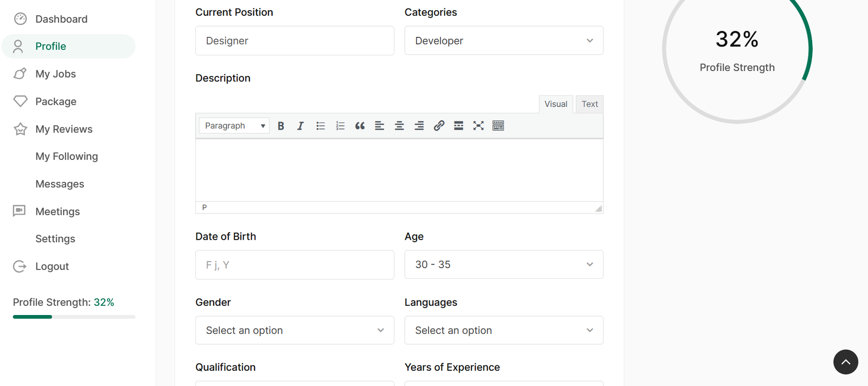Click the Logout arrow icon

point(20,266)
